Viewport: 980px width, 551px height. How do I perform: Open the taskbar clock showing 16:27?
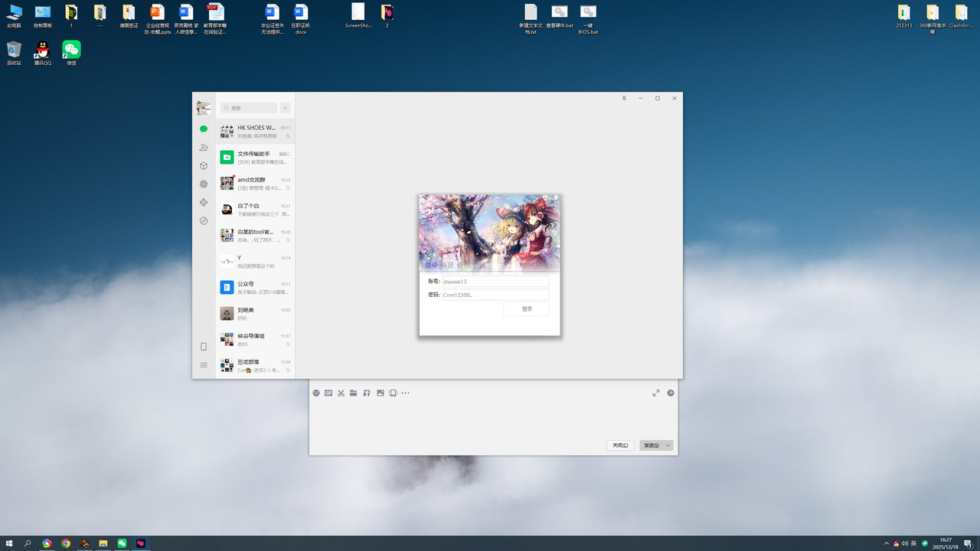tap(946, 543)
